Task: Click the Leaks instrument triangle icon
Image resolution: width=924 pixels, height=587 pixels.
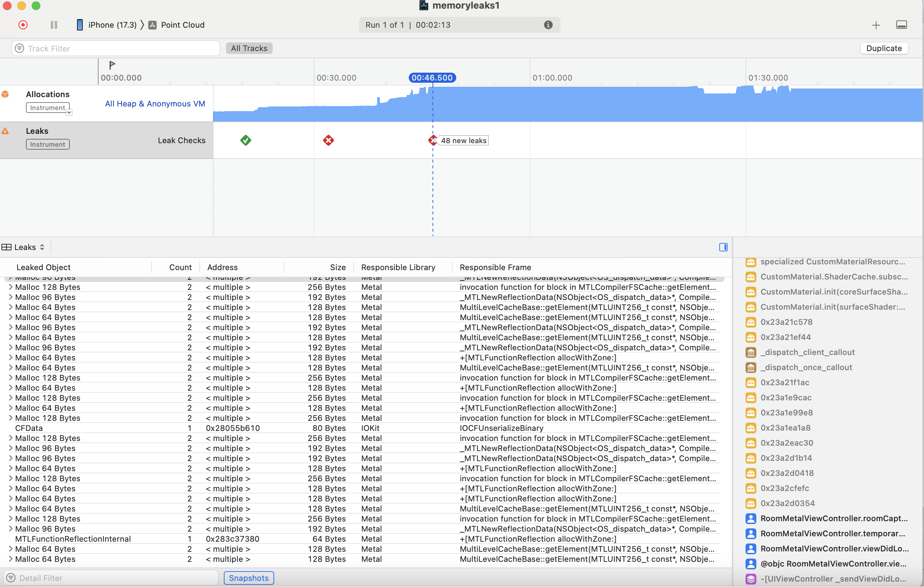Action: [5, 131]
